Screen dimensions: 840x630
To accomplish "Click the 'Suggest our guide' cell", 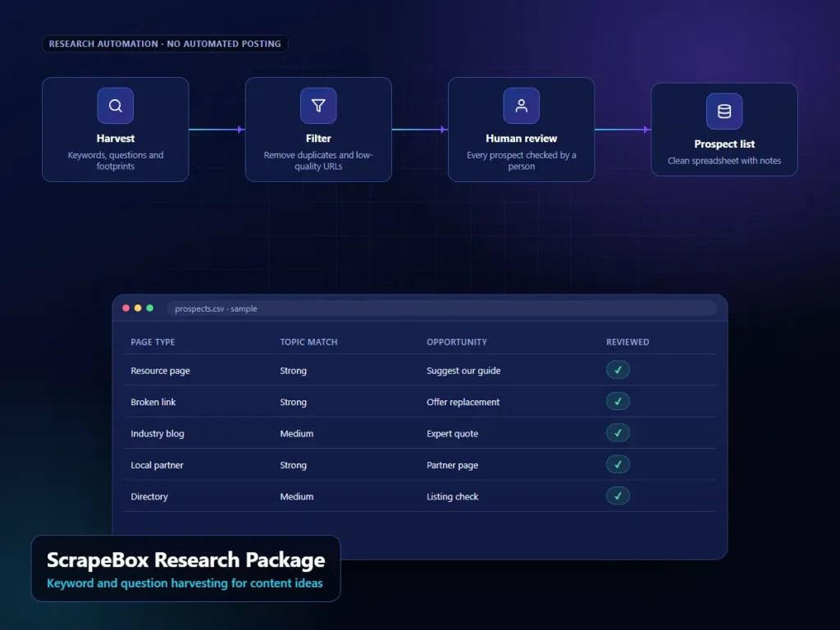I will [x=463, y=371].
